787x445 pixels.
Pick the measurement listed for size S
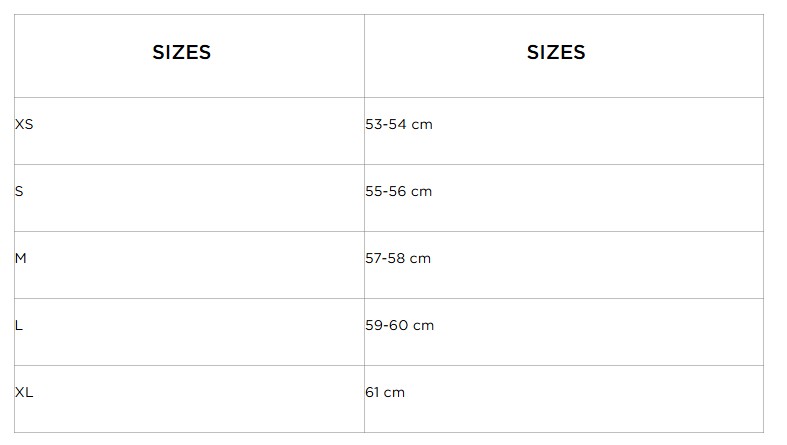point(399,191)
